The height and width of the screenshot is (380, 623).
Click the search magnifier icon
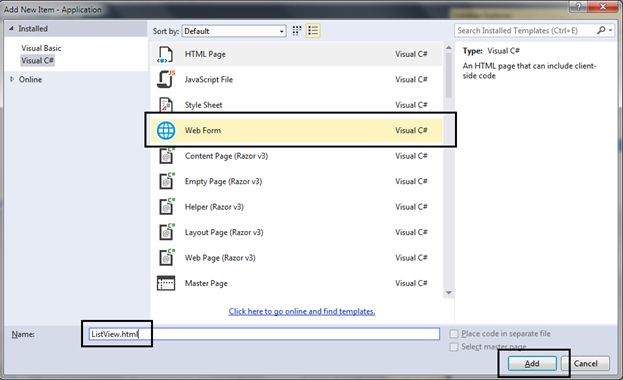601,30
